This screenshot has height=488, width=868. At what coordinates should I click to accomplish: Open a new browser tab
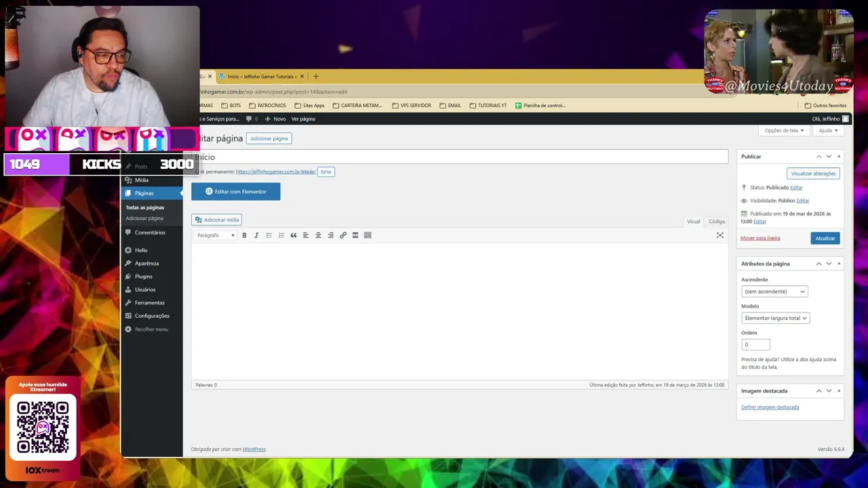(x=315, y=76)
